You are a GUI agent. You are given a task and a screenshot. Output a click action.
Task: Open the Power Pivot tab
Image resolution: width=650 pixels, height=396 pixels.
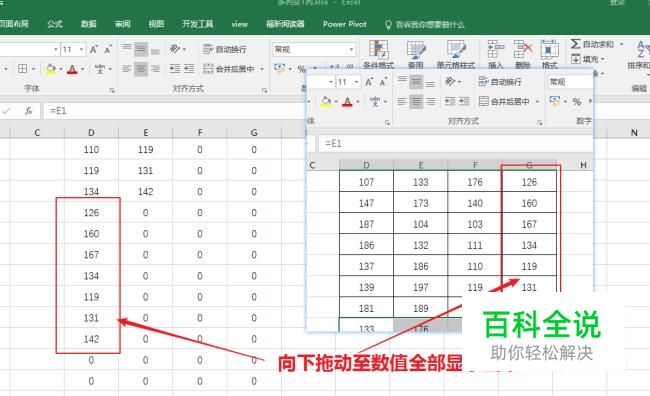coord(345,24)
